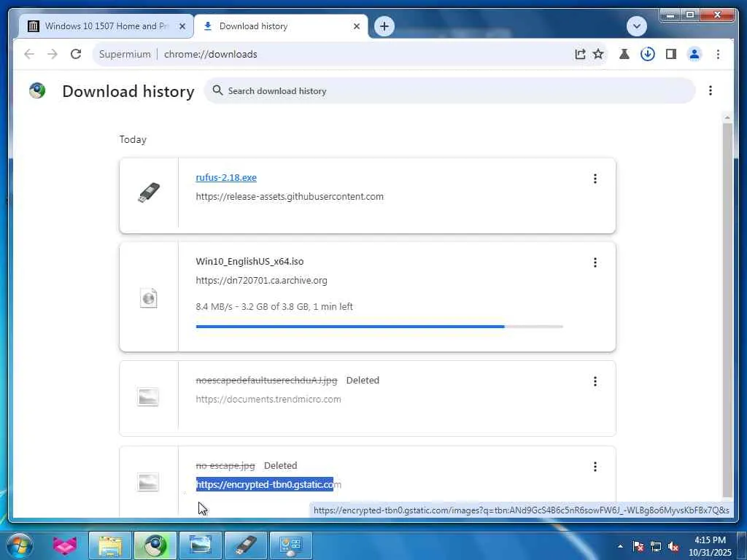Open the clock showing 4:15 PM
The image size is (747, 560).
[710, 546]
